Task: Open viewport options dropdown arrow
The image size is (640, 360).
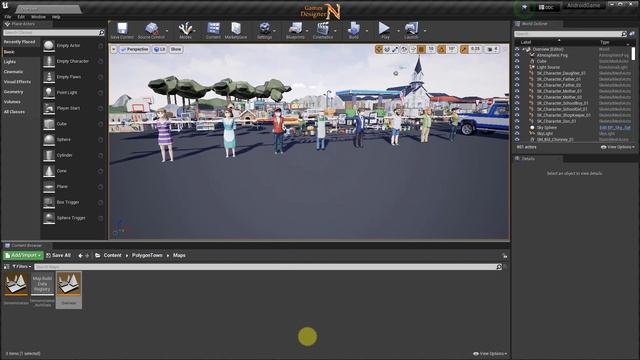Action: 114,49
